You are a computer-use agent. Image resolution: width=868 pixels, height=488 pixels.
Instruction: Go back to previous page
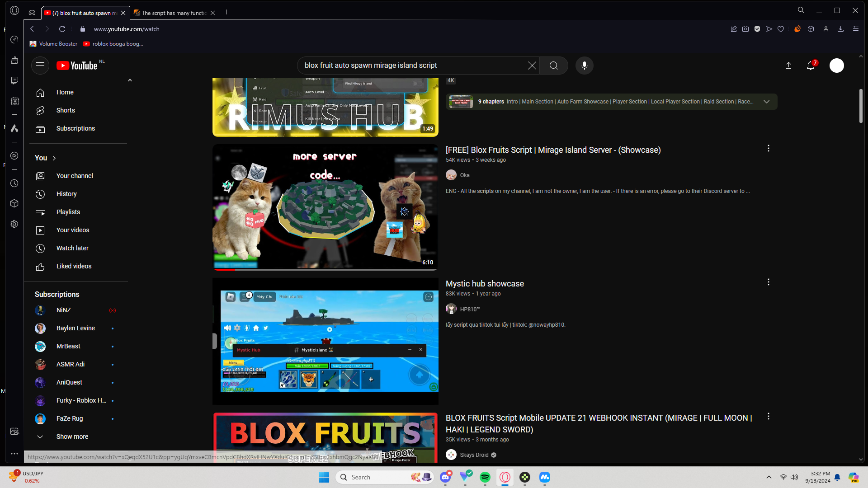[x=32, y=29]
